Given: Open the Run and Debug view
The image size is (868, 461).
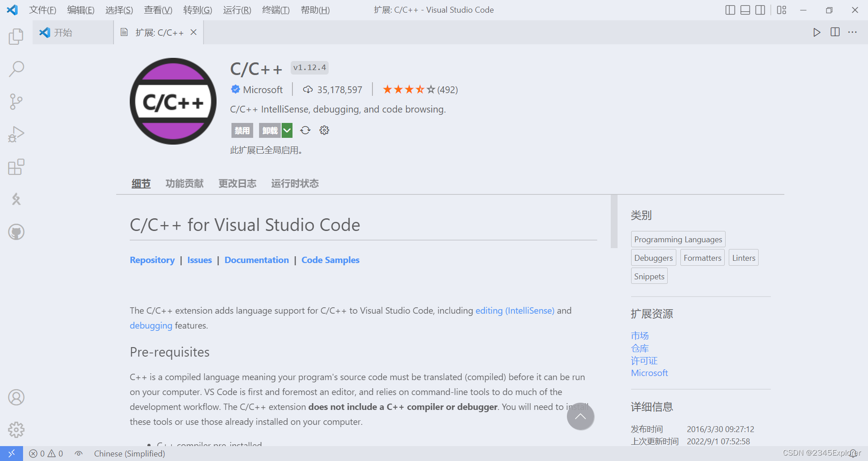Looking at the screenshot, I should (x=16, y=134).
